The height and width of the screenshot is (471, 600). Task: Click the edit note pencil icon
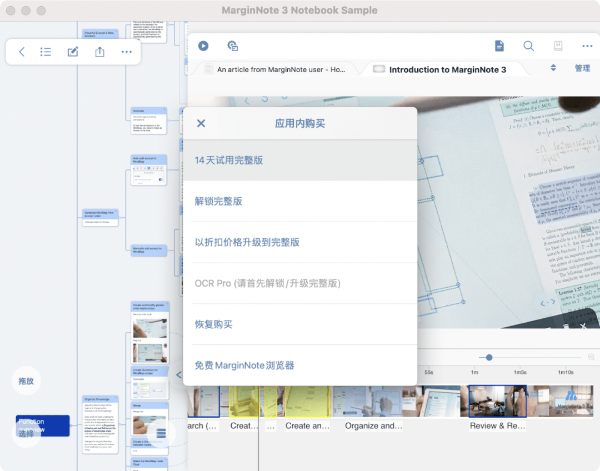tap(73, 52)
